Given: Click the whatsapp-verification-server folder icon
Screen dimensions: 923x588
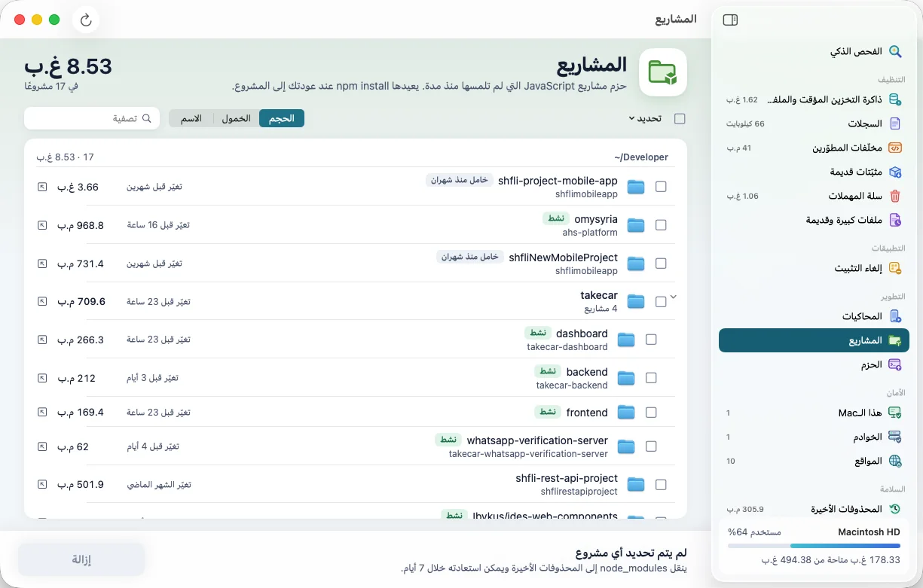Looking at the screenshot, I should pyautogui.click(x=626, y=446).
